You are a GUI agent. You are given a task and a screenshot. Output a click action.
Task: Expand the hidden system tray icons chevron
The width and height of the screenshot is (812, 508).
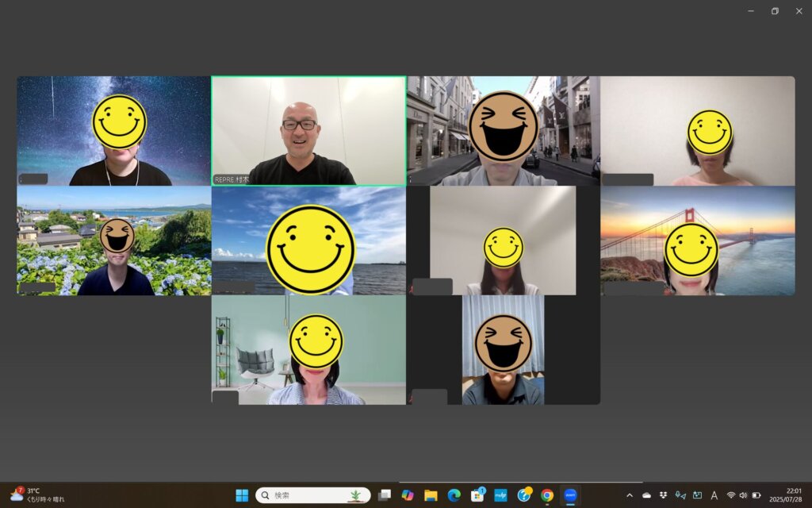click(630, 495)
